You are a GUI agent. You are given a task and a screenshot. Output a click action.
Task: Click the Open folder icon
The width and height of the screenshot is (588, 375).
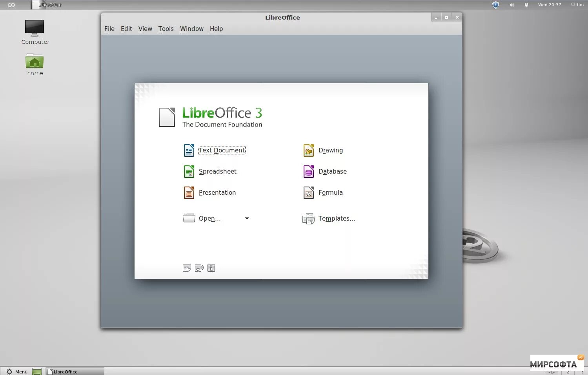pos(189,218)
